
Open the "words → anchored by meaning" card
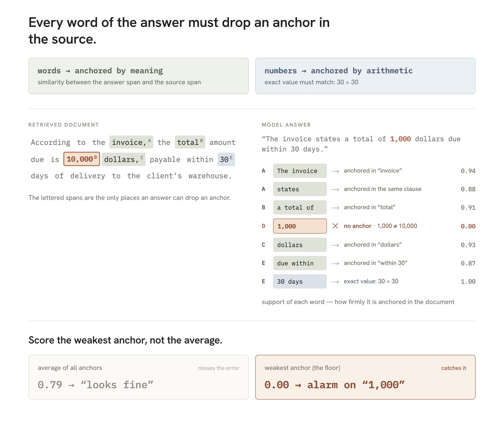pos(139,76)
